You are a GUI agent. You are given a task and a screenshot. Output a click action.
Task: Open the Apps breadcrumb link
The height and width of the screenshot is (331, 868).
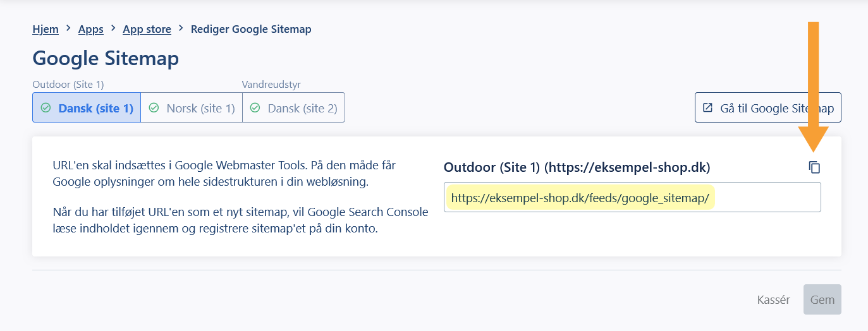[x=90, y=29]
